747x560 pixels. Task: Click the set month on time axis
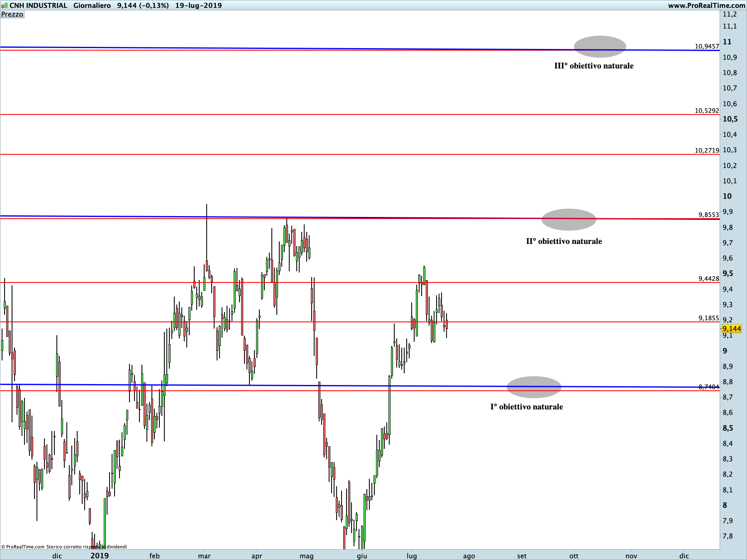pos(522,556)
